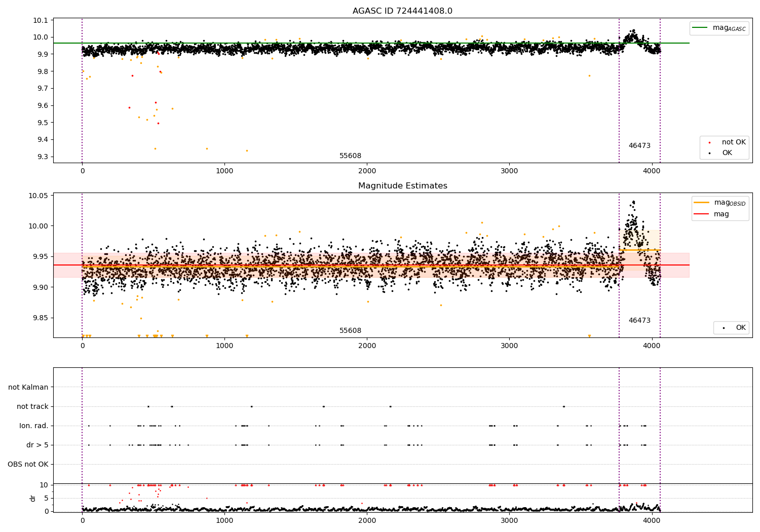Click the "55608" label in the top plot
This screenshot has height=532, width=760.
point(350,156)
